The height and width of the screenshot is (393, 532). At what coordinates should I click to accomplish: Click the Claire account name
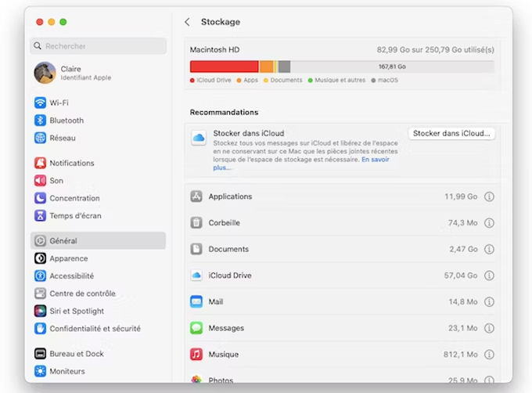point(70,69)
